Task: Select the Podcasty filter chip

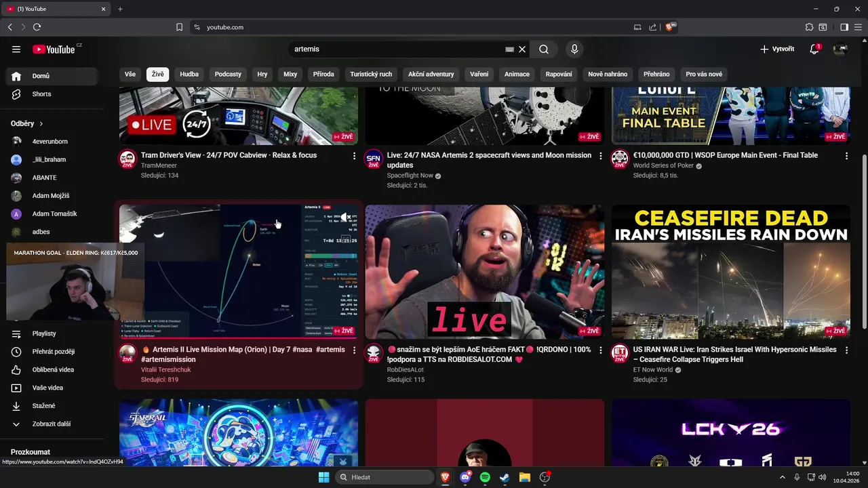Action: tap(228, 74)
